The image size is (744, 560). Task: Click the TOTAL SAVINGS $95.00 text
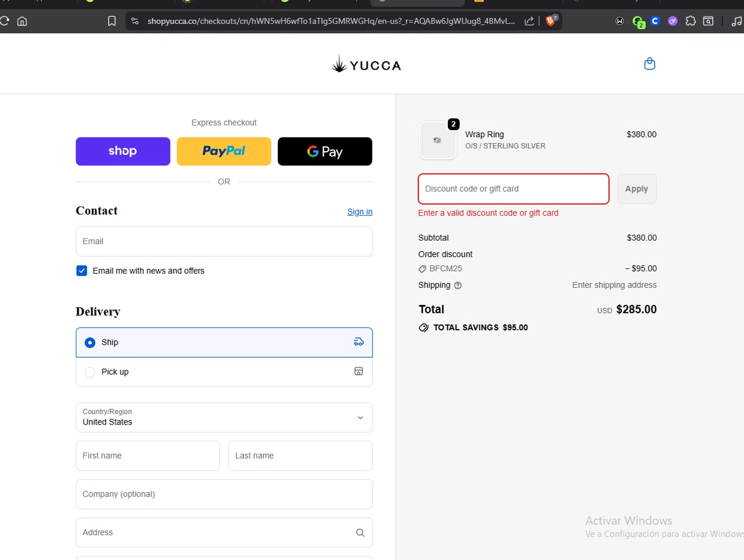pyautogui.click(x=481, y=327)
